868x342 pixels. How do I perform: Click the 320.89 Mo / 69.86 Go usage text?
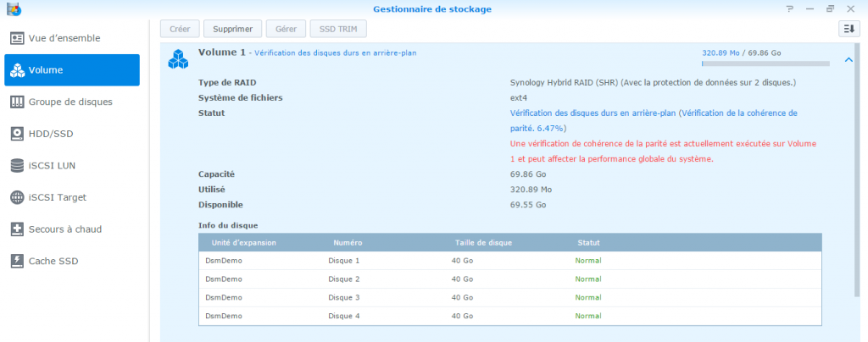coord(741,53)
